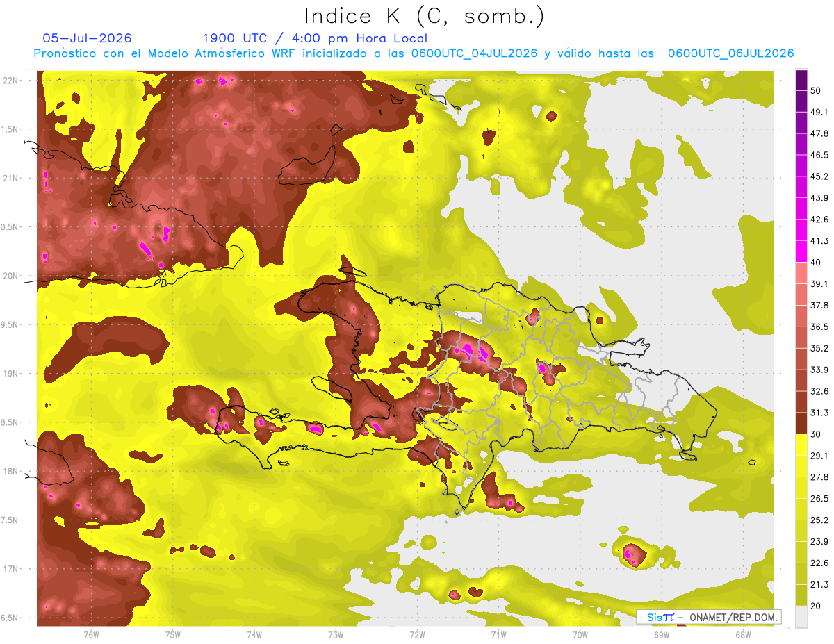Click the "21N" latitude axis label
834x644 pixels.
pyautogui.click(x=11, y=178)
